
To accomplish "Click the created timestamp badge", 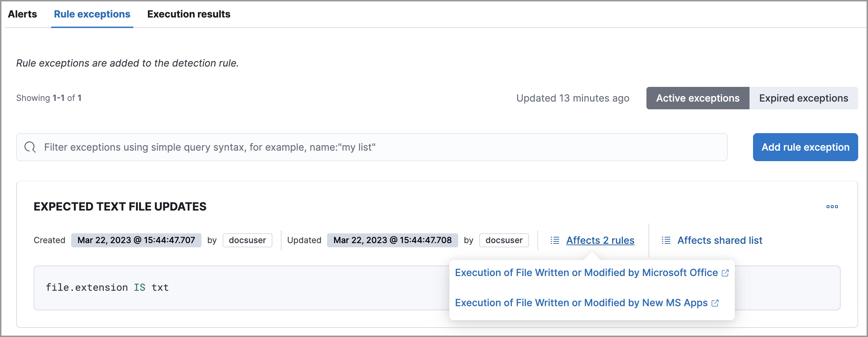I will pos(136,240).
